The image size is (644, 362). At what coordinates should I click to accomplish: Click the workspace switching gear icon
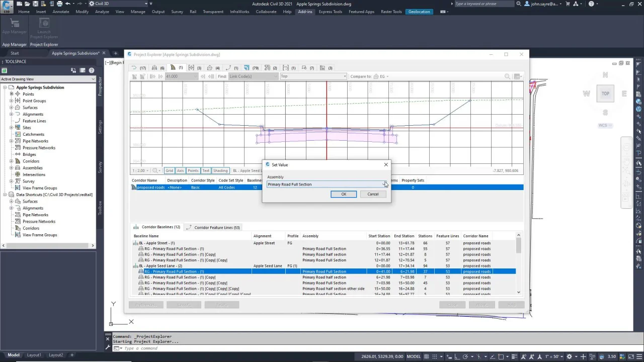[x=569, y=356]
